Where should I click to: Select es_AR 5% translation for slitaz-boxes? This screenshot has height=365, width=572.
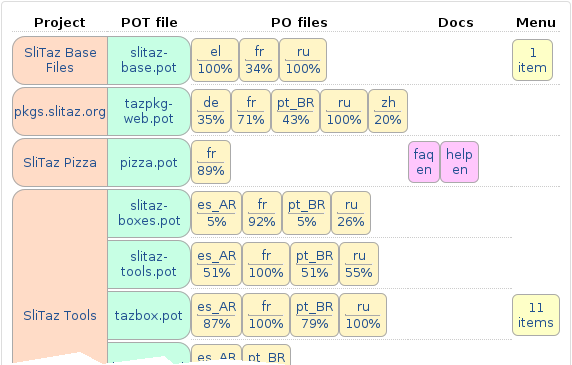tap(217, 213)
